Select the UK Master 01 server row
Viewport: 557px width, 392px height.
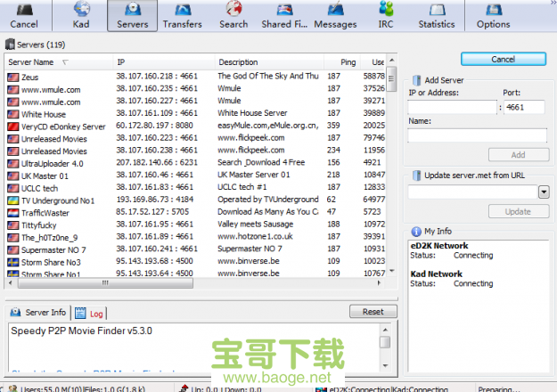[x=196, y=176]
